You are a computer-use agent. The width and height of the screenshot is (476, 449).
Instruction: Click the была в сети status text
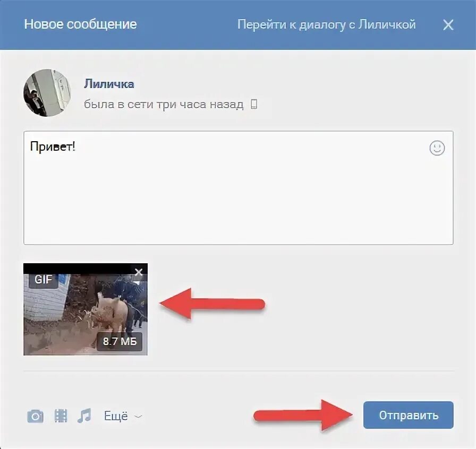coord(164,105)
